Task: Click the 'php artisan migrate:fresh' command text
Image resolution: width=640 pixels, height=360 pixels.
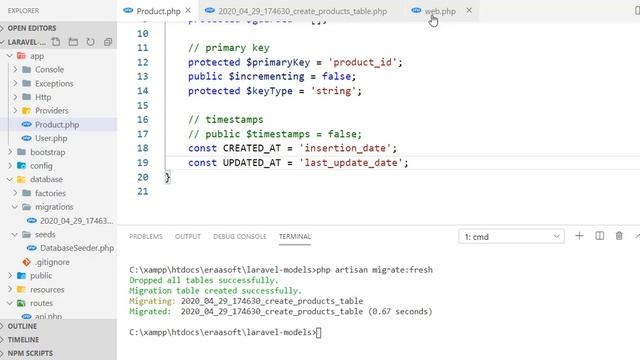Action: point(375,270)
